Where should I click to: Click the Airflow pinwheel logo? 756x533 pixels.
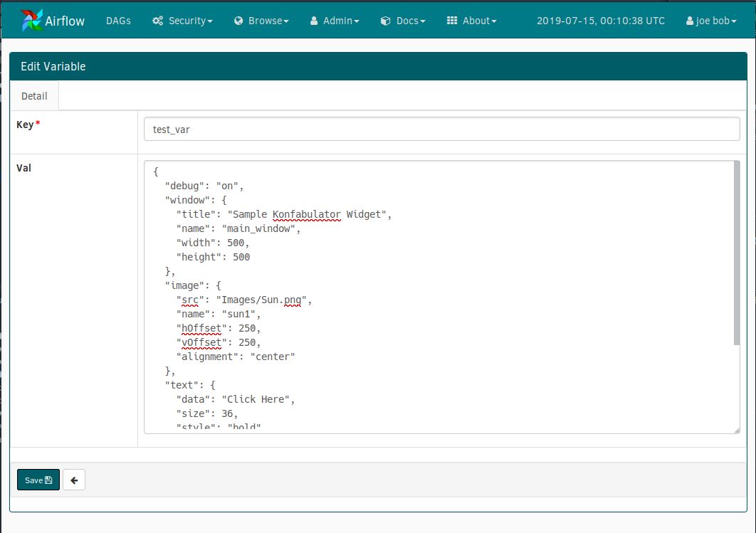(32, 20)
